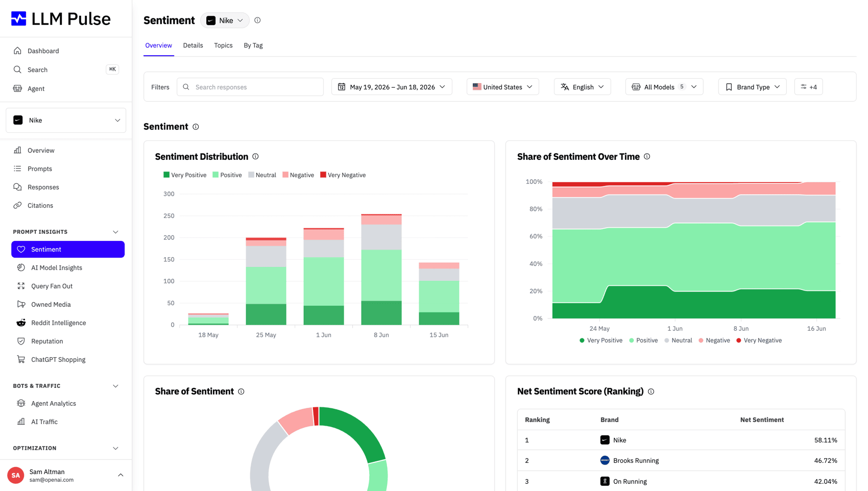This screenshot has height=491, width=868.
Task: Click info icon next to Sentiment heading
Action: pos(196,127)
